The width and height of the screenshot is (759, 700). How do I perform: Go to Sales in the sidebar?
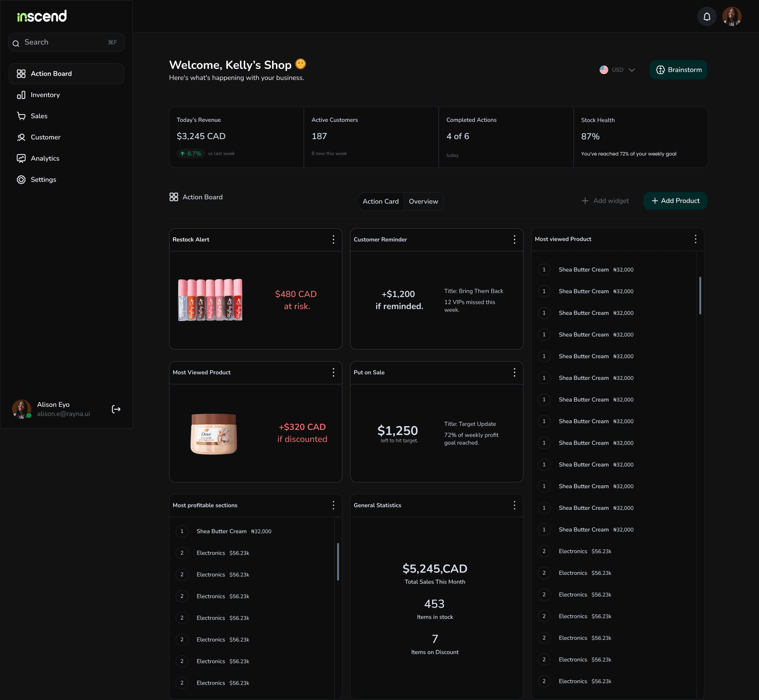coord(39,116)
